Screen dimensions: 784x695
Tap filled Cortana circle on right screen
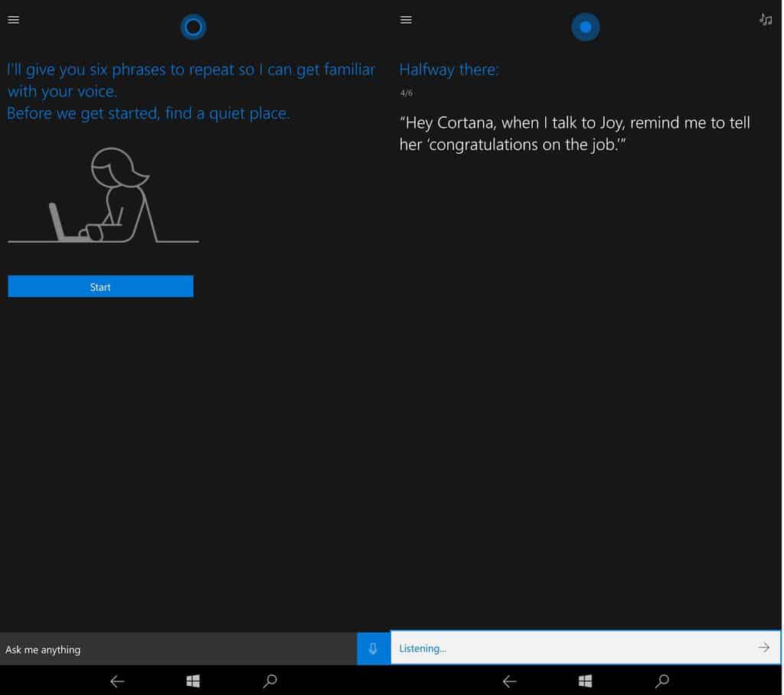pyautogui.click(x=586, y=27)
